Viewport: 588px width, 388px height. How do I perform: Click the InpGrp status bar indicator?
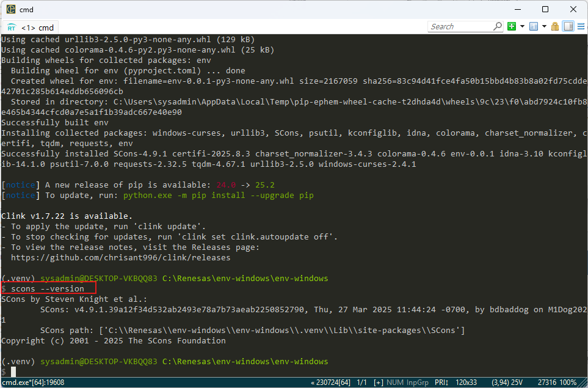[418, 383]
